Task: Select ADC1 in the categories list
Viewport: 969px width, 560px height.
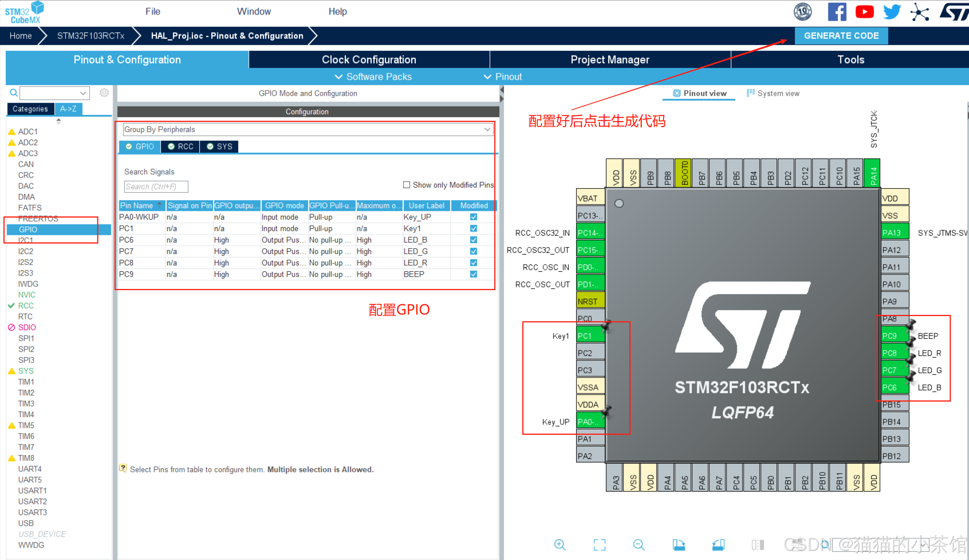Action: click(28, 131)
